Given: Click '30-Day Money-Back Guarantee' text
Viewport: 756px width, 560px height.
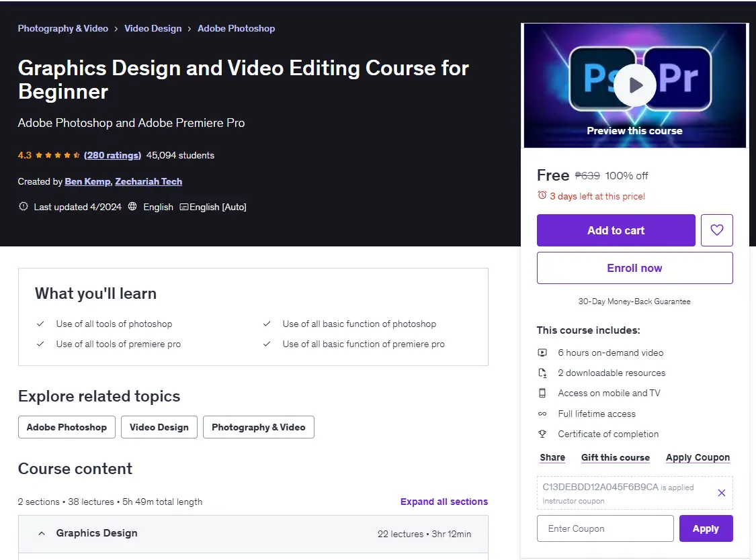Looking at the screenshot, I should pyautogui.click(x=634, y=301).
